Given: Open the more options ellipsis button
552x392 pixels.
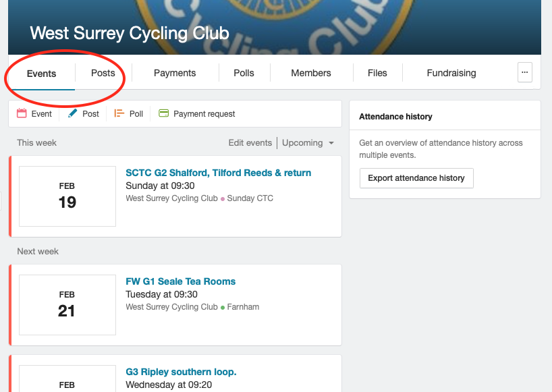Looking at the screenshot, I should (x=524, y=72).
